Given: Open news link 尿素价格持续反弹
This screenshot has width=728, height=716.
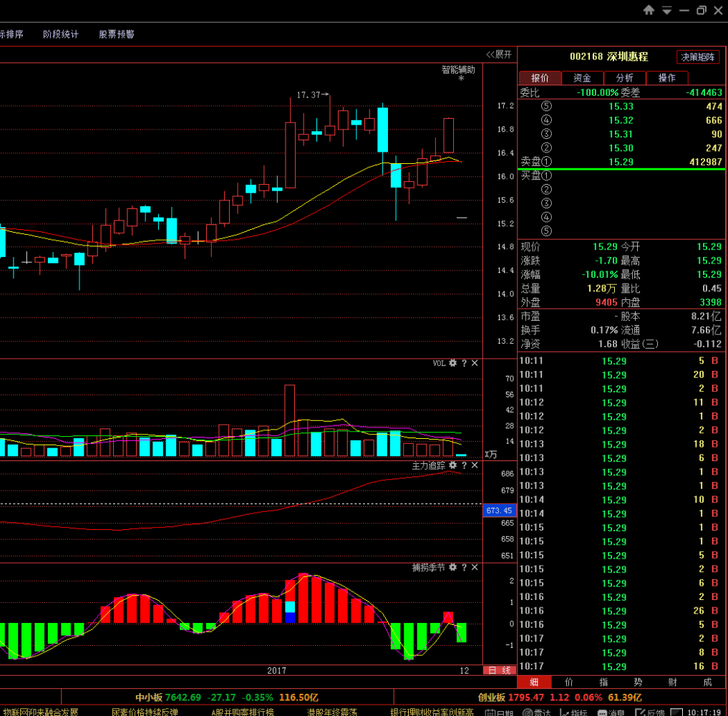Looking at the screenshot, I should pos(145,712).
